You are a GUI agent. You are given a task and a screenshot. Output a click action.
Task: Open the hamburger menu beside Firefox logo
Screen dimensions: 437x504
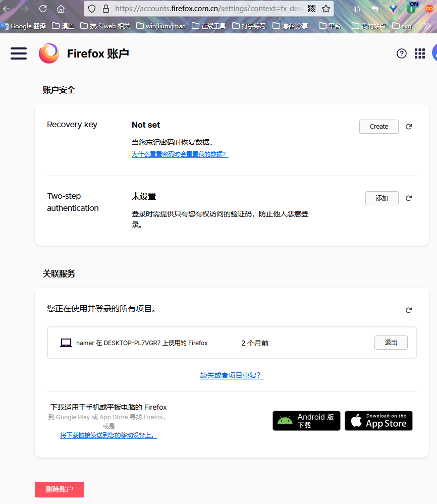19,53
